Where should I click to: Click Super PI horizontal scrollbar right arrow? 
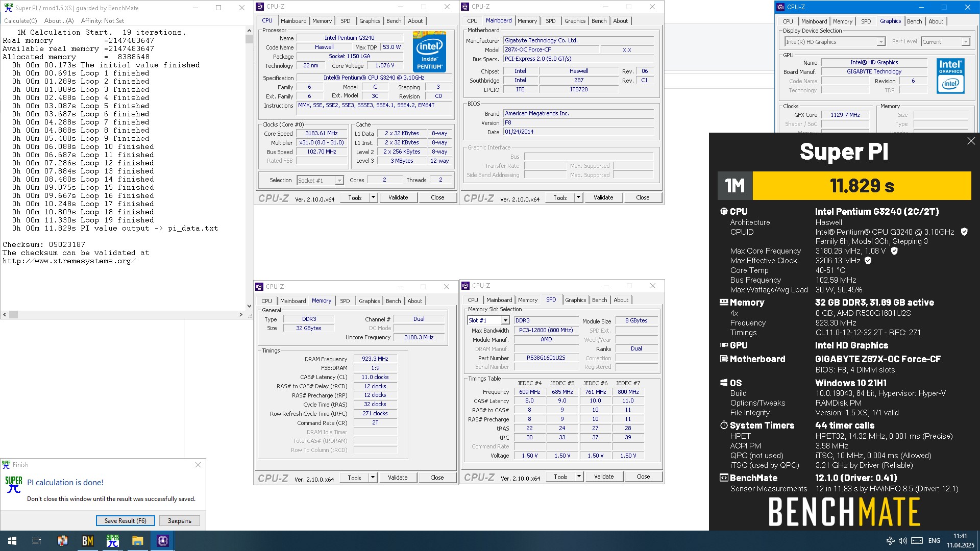(x=241, y=315)
